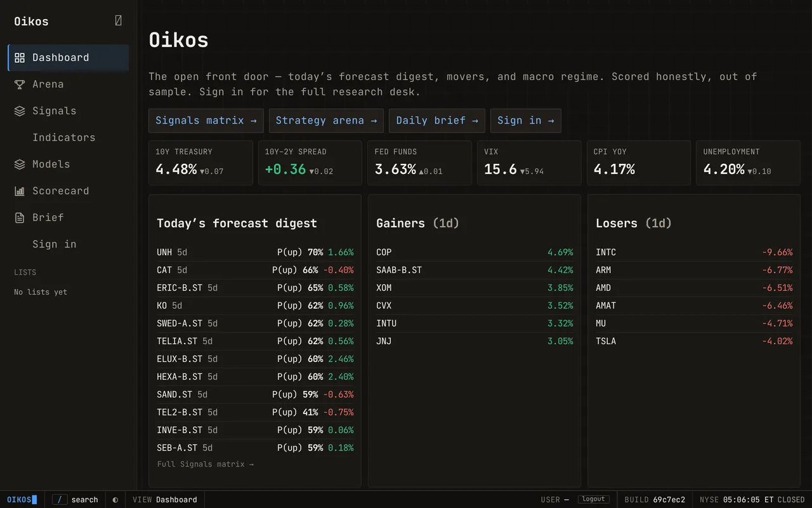Open Brief in sidebar

pyautogui.click(x=68, y=218)
